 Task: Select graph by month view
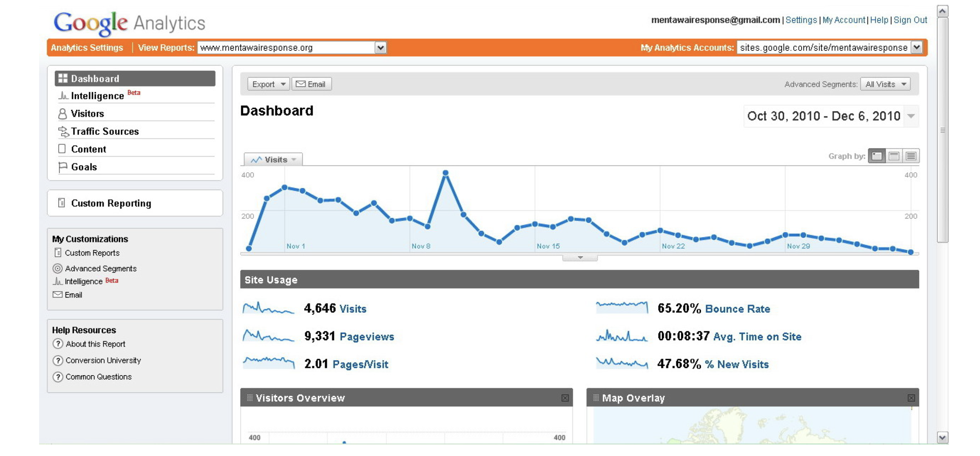tap(911, 156)
